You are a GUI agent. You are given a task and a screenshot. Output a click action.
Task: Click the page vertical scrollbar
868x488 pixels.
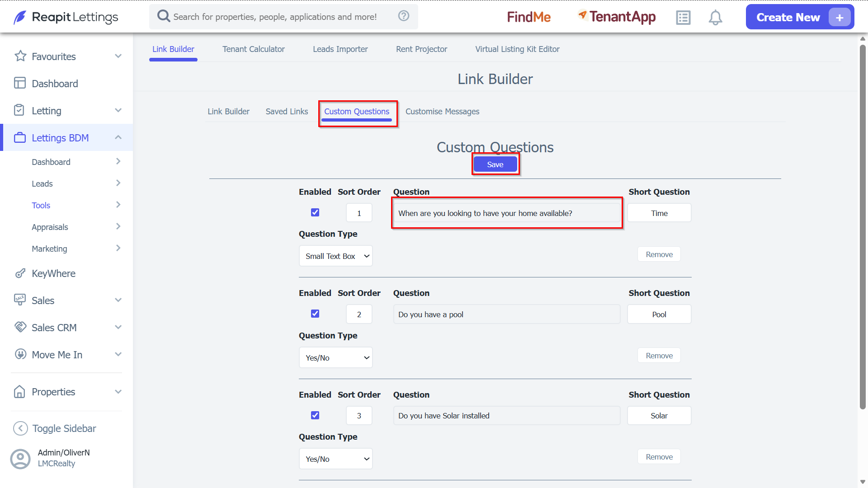(x=863, y=226)
